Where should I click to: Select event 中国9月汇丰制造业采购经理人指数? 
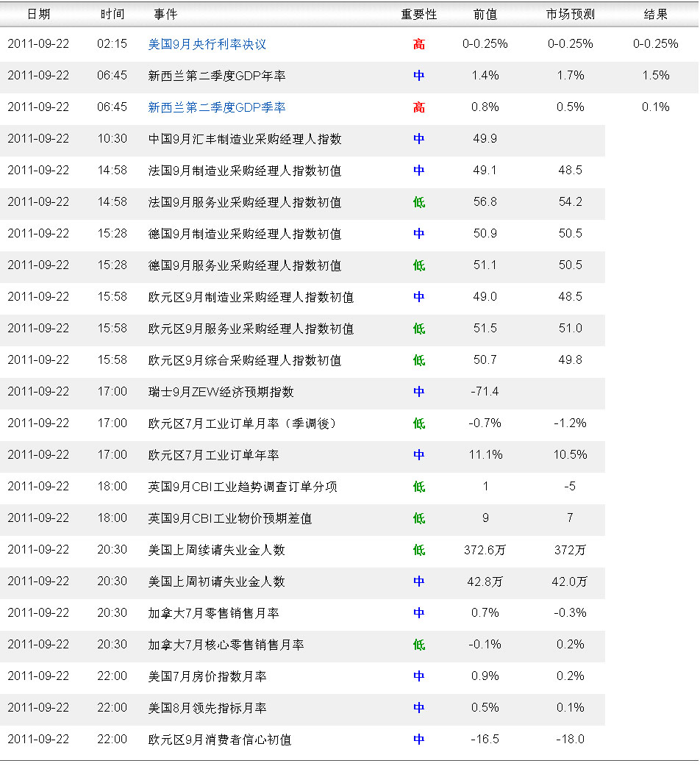[245, 139]
